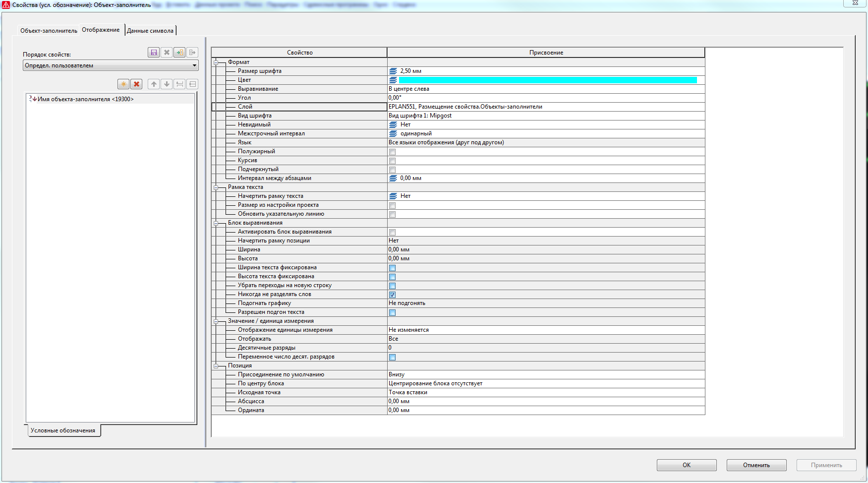Switch to Объект-заполнитель tab
The height and width of the screenshot is (483, 868).
(x=49, y=31)
